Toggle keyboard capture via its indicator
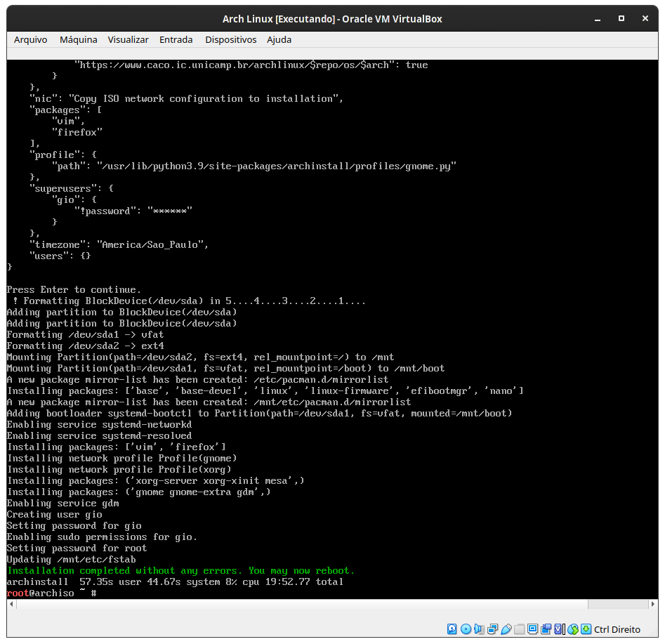Image resolution: width=665 pixels, height=644 pixels. pyautogui.click(x=587, y=629)
